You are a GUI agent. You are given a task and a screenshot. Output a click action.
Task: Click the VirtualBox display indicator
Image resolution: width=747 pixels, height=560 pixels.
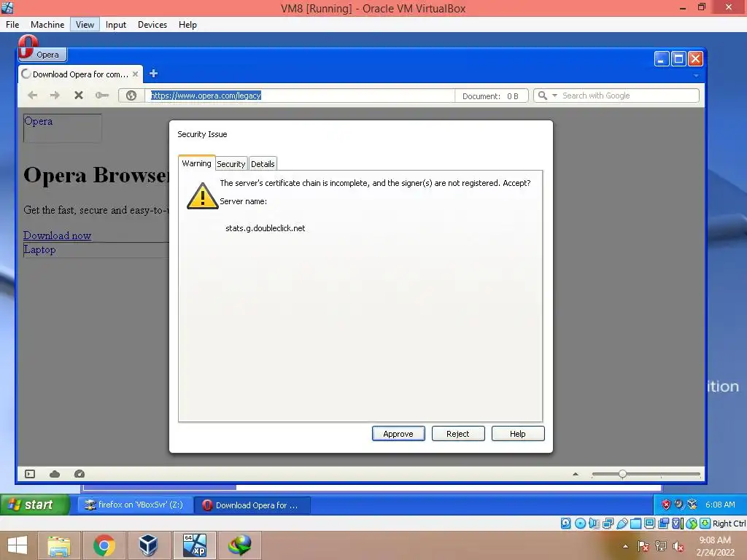pyautogui.click(x=650, y=524)
